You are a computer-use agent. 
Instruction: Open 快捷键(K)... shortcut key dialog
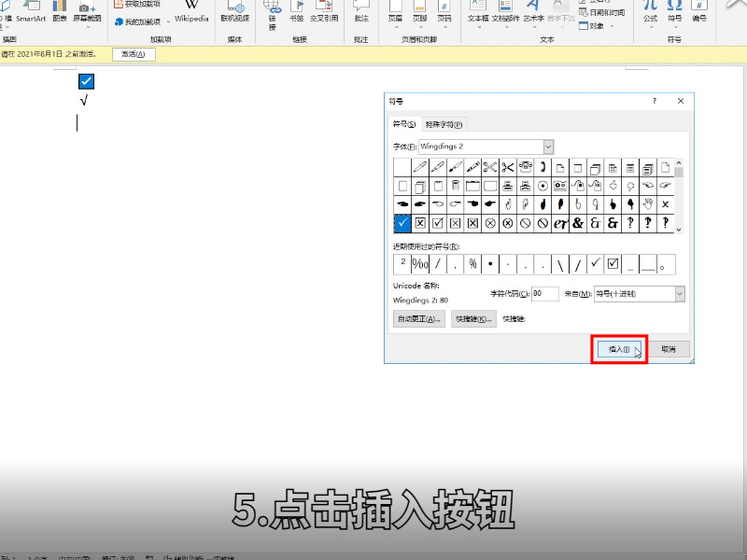pyautogui.click(x=473, y=318)
